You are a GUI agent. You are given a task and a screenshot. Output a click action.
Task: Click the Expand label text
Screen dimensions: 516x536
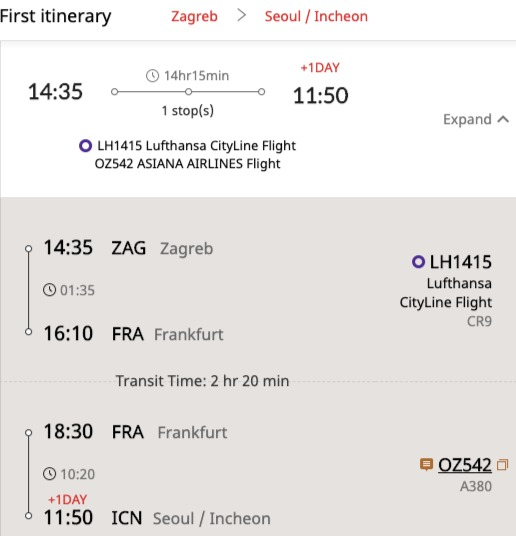point(467,120)
